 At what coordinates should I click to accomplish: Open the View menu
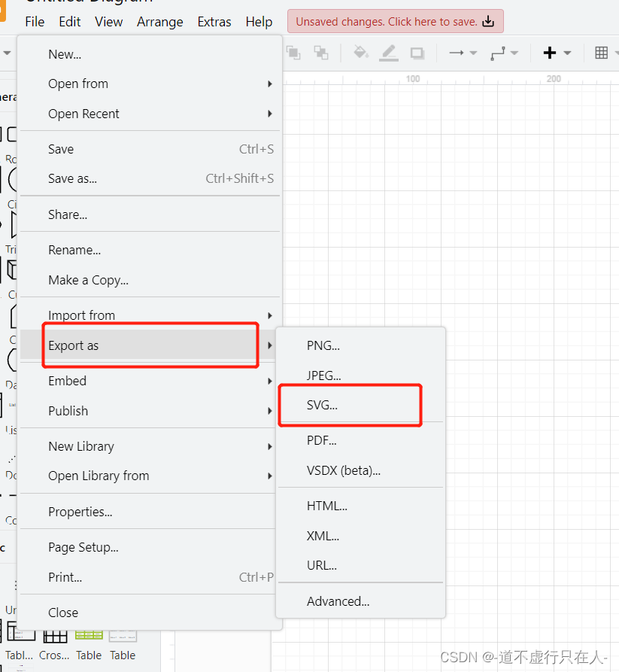click(x=109, y=21)
